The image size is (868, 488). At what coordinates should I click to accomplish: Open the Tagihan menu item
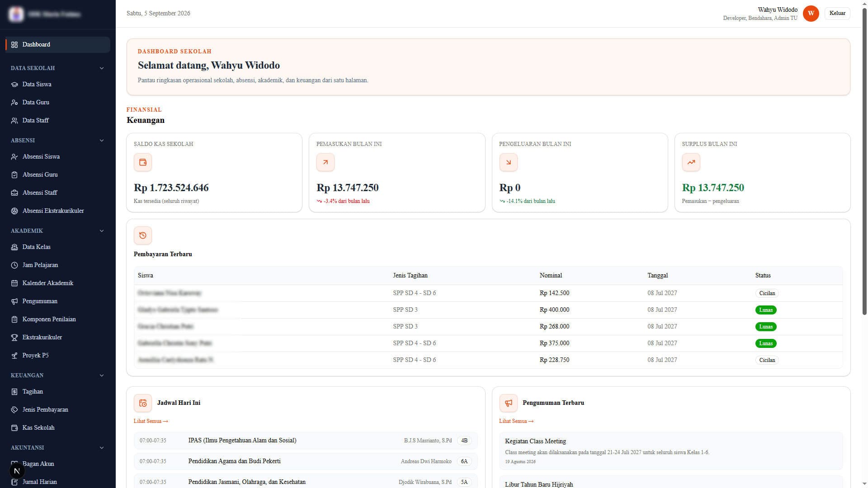pyautogui.click(x=58, y=392)
